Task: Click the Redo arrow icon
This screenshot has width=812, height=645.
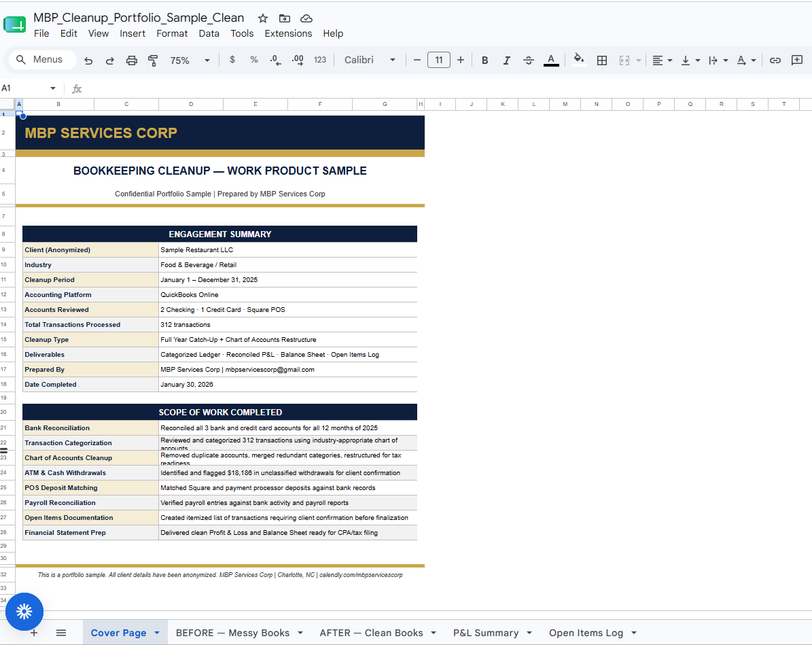Action: point(110,60)
